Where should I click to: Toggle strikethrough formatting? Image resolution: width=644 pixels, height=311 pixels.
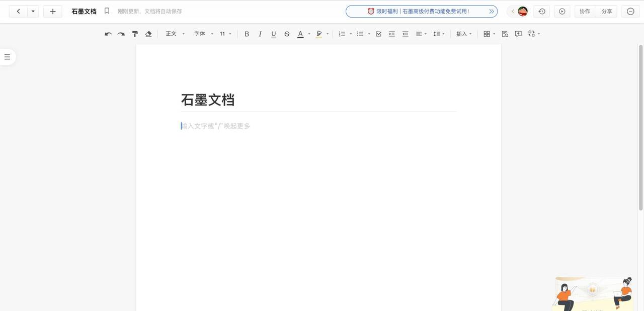[286, 33]
